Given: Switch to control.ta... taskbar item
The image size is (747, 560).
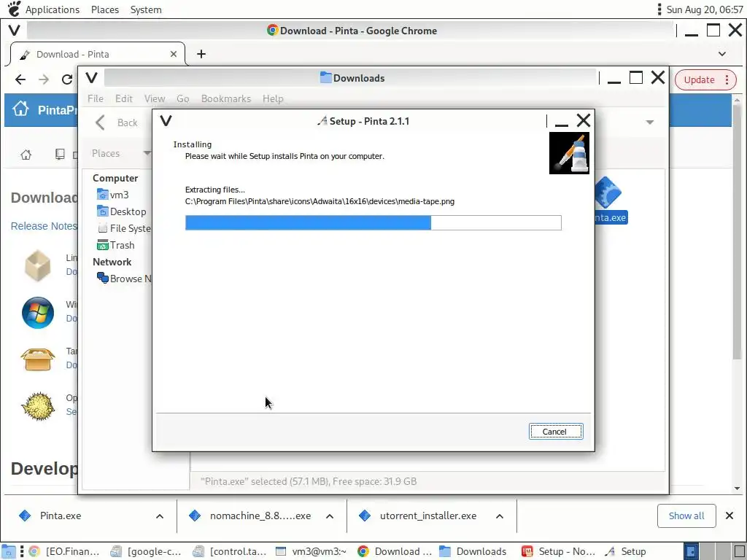Looking at the screenshot, I should click(x=230, y=551).
